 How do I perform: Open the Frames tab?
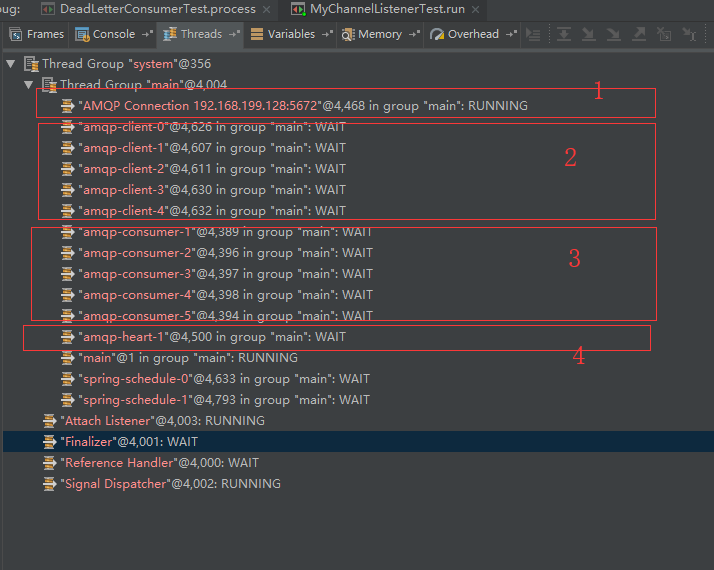click(36, 34)
